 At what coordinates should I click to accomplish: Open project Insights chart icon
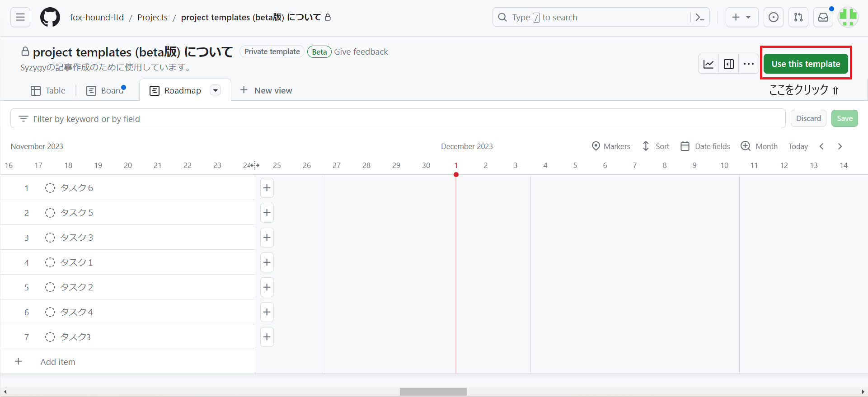708,64
